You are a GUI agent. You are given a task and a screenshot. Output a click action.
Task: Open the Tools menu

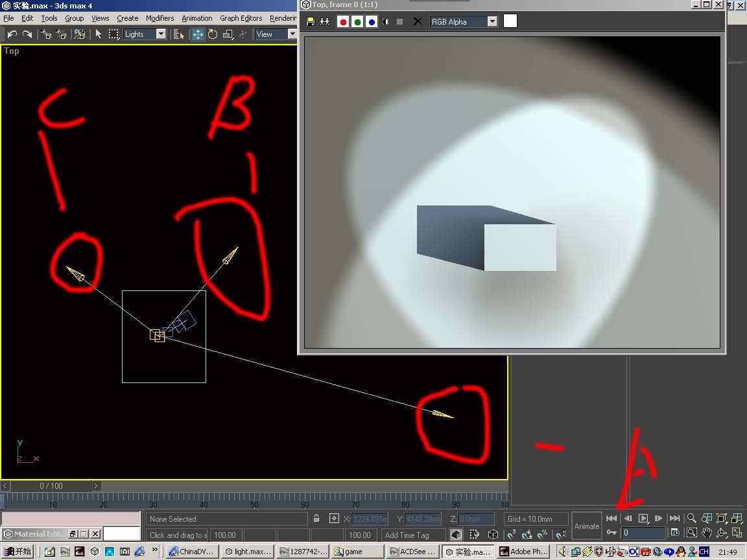pyautogui.click(x=49, y=18)
